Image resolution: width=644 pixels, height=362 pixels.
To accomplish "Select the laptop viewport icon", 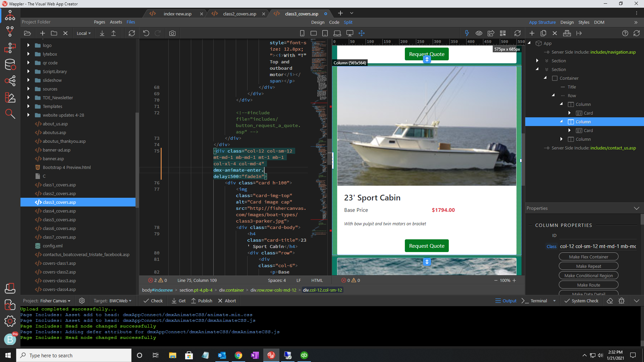I will click(337, 33).
